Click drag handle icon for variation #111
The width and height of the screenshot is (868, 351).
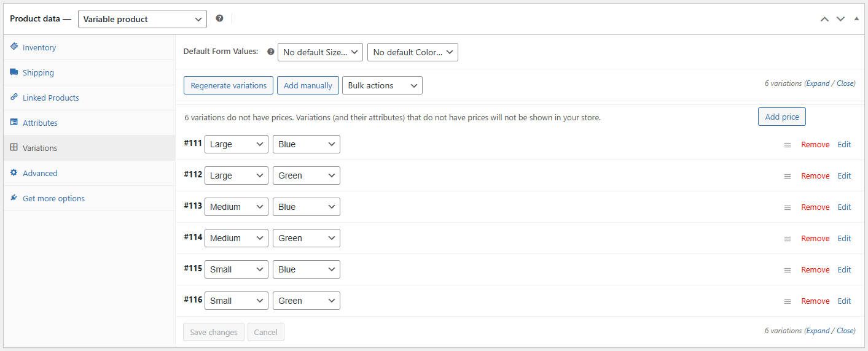tap(787, 145)
